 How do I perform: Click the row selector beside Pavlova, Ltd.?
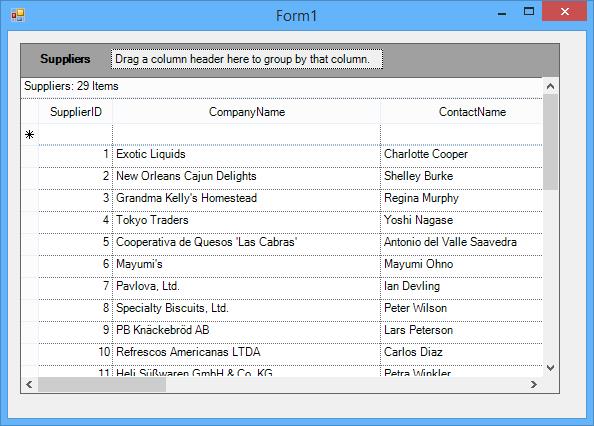(30, 288)
